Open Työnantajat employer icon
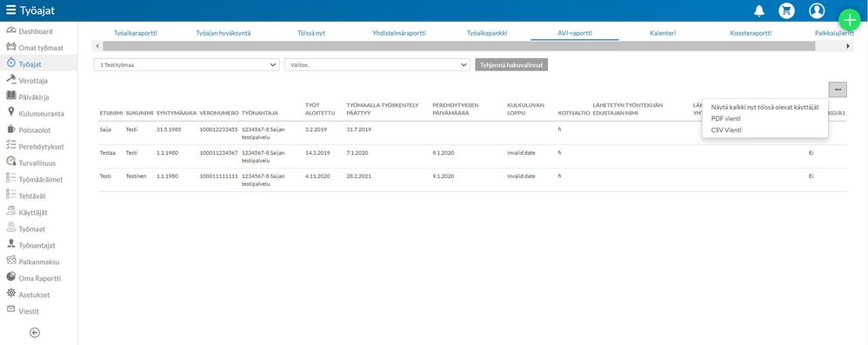Image resolution: width=868 pixels, height=345 pixels. (x=11, y=244)
